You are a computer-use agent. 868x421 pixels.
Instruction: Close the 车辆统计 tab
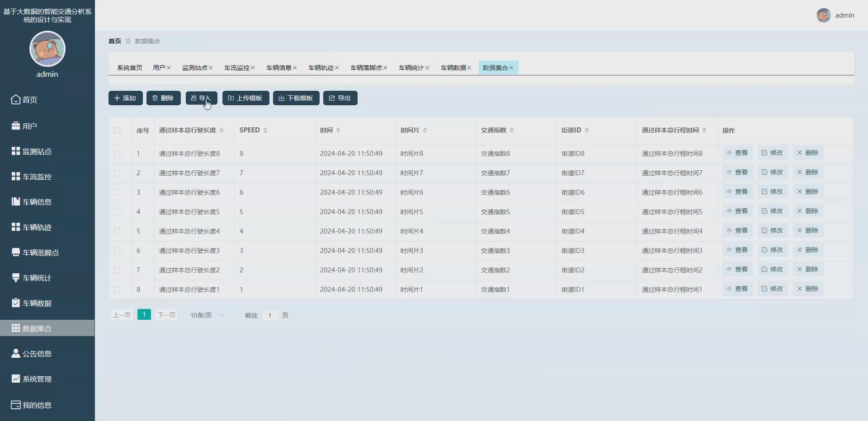click(427, 68)
